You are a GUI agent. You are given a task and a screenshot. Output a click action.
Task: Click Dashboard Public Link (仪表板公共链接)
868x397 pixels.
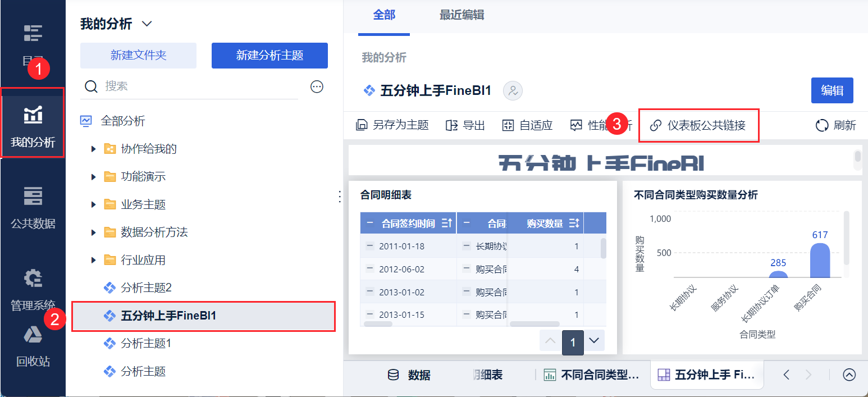point(698,125)
